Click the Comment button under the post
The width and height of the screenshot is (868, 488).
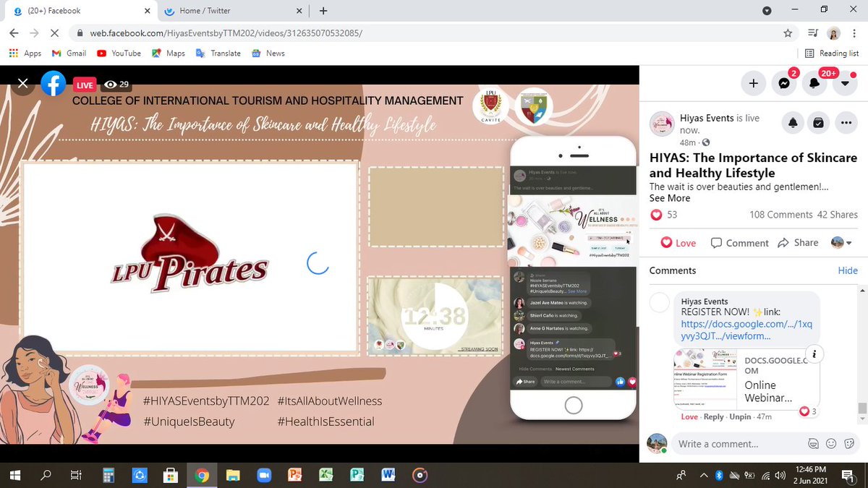pyautogui.click(x=740, y=243)
